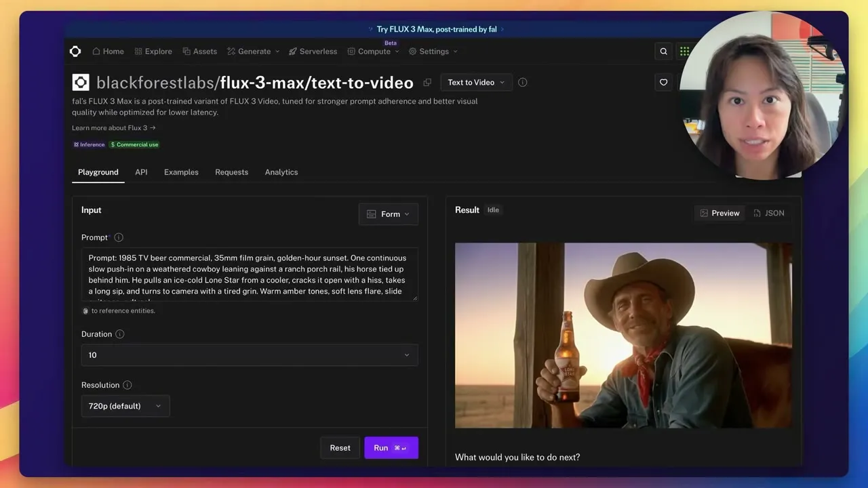
Task: Click into the Prompt text area
Action: [x=250, y=274]
